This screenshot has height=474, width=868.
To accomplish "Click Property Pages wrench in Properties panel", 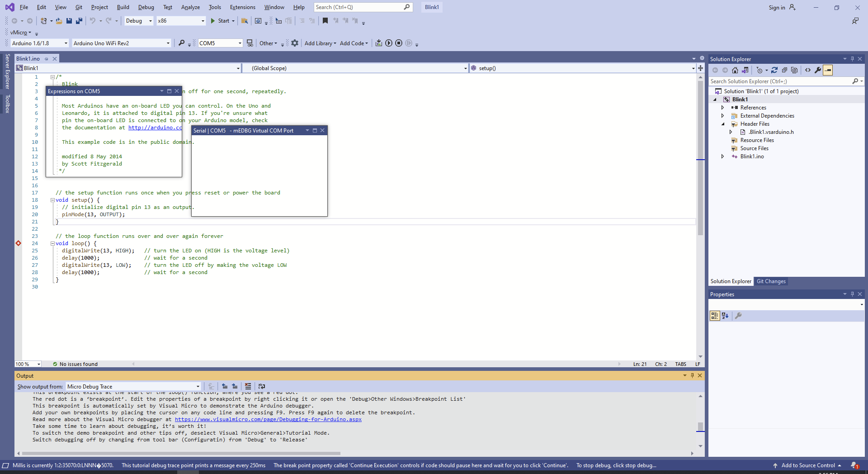I will 738,316.
